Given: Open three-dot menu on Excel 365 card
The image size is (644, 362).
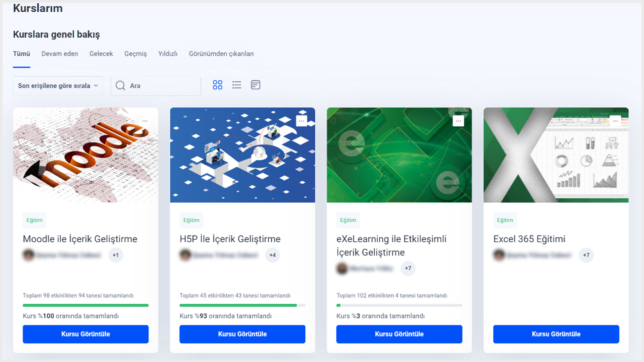Looking at the screenshot, I should 615,121.
